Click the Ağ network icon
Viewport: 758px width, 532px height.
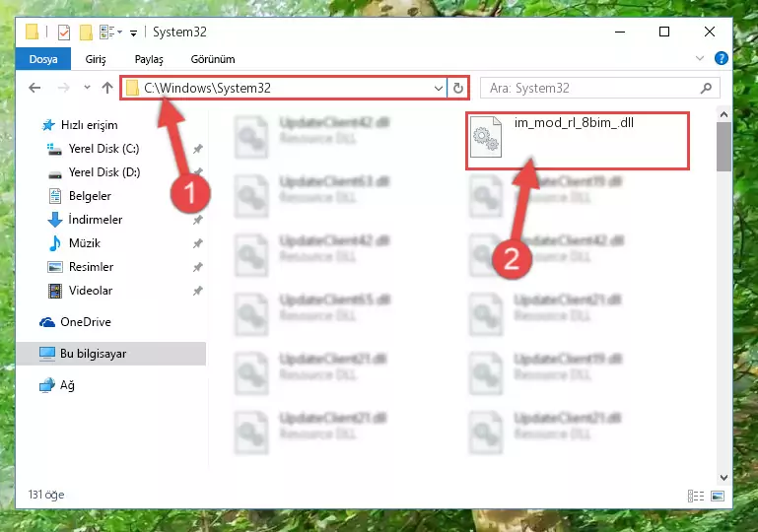[x=47, y=385]
